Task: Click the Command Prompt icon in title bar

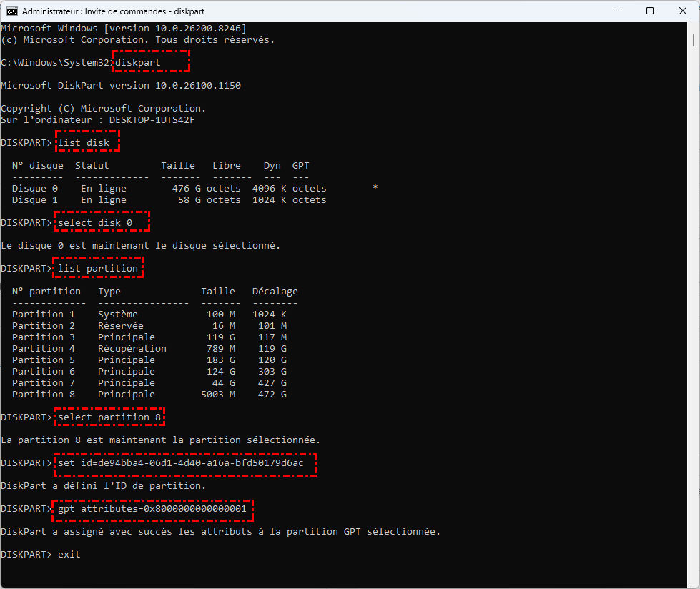Action: click(x=12, y=11)
